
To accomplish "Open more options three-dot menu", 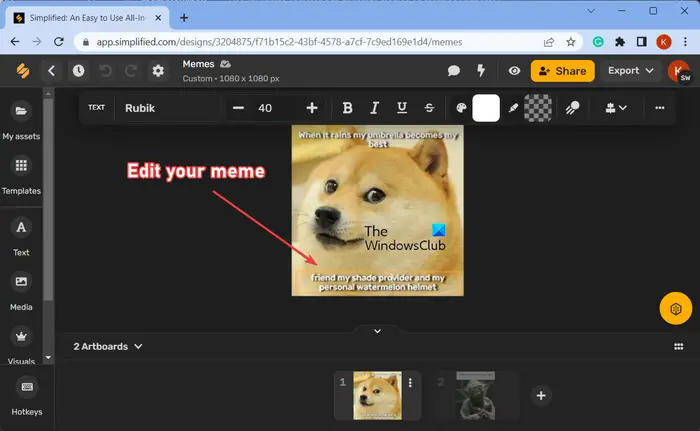I will (659, 108).
